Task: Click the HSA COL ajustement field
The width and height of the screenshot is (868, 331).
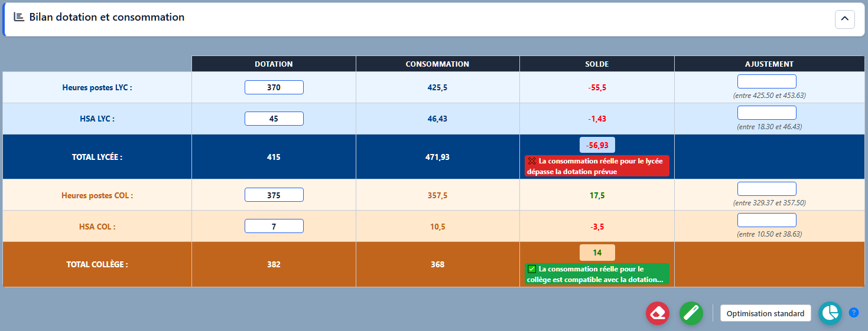Action: coord(767,220)
